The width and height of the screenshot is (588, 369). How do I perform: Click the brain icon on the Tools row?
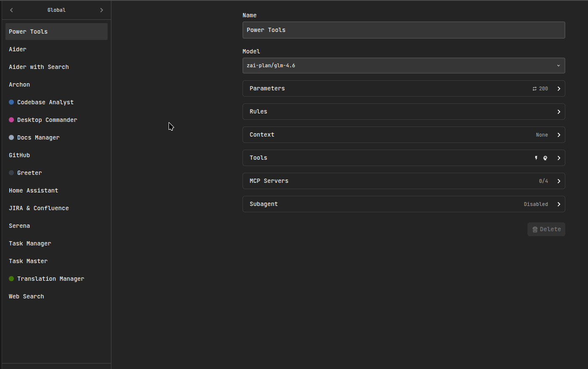tap(545, 158)
